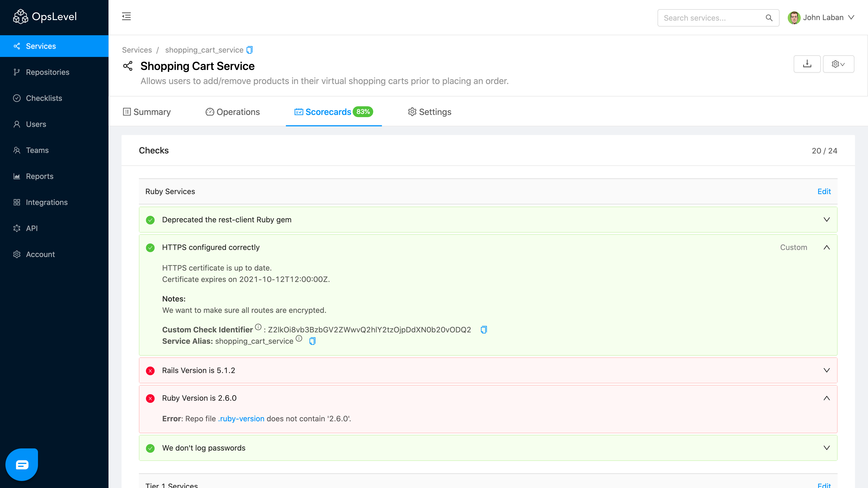Collapse the sidebar with menu-fold icon
The image size is (868, 488).
[126, 17]
